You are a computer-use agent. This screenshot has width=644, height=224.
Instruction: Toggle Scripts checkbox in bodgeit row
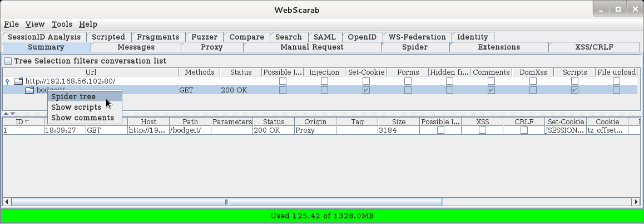[574, 90]
